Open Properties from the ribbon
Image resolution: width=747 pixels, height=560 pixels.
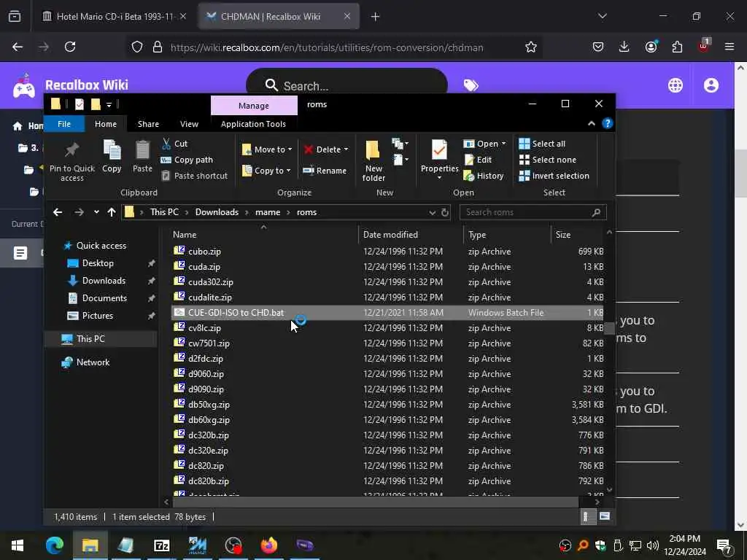[439, 158]
